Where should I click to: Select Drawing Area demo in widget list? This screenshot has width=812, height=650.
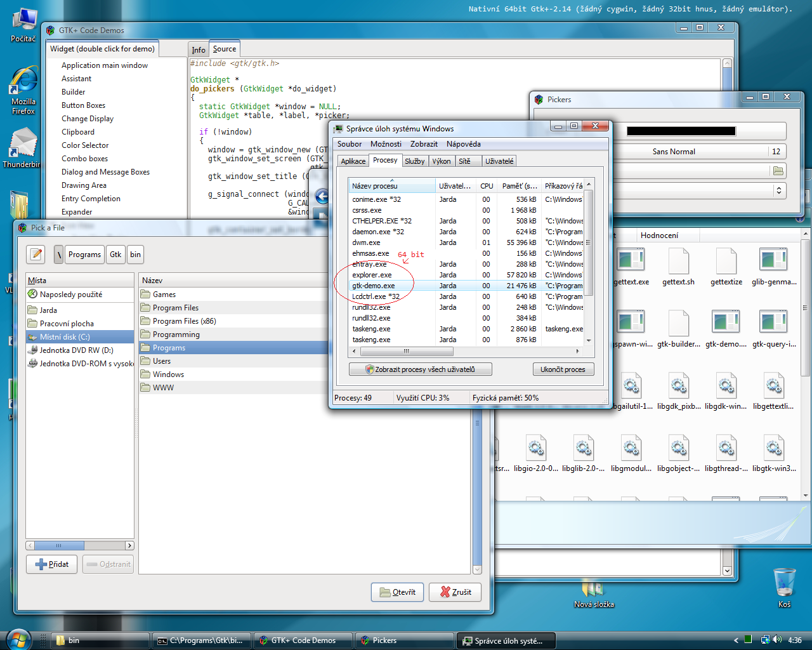point(84,185)
